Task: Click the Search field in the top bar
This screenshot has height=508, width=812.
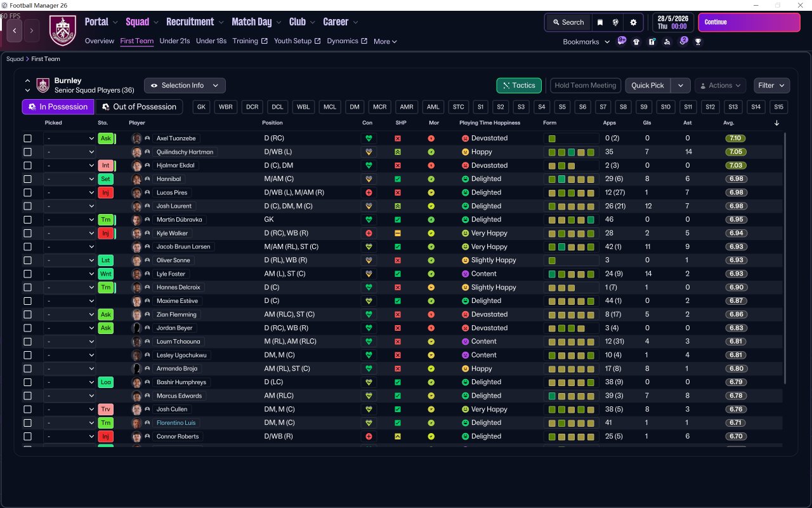Action: pos(568,22)
